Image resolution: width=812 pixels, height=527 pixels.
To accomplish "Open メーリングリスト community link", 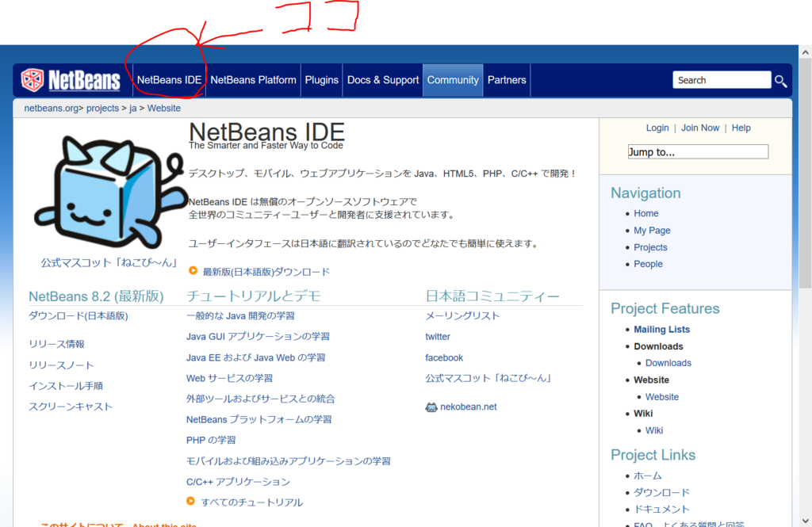I will point(462,315).
